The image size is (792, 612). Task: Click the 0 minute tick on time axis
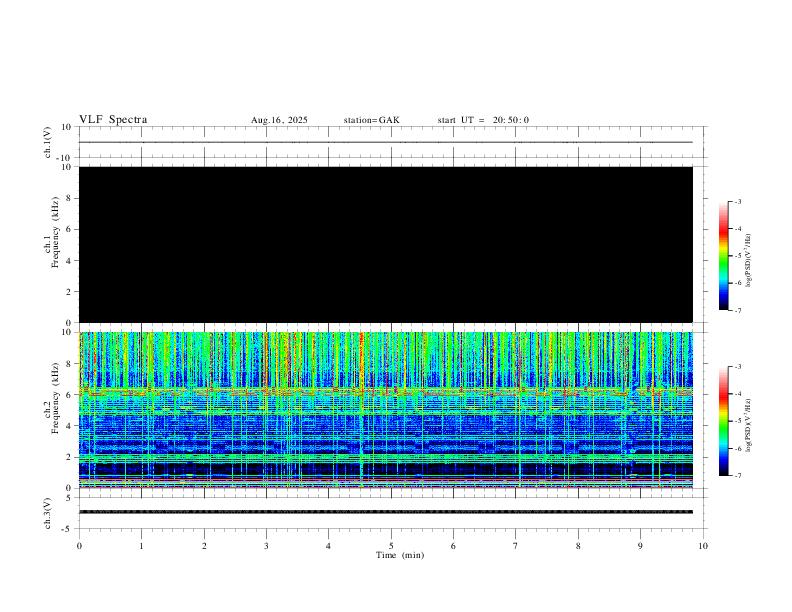(x=79, y=546)
